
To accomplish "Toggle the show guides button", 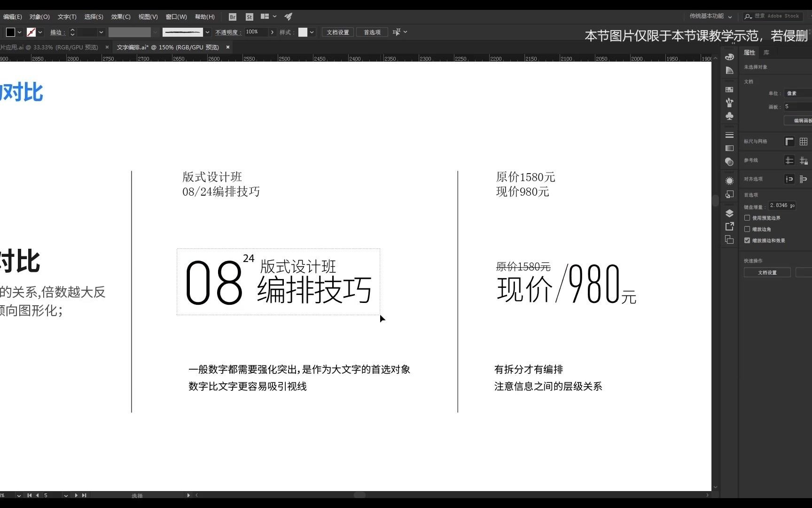I will (789, 160).
